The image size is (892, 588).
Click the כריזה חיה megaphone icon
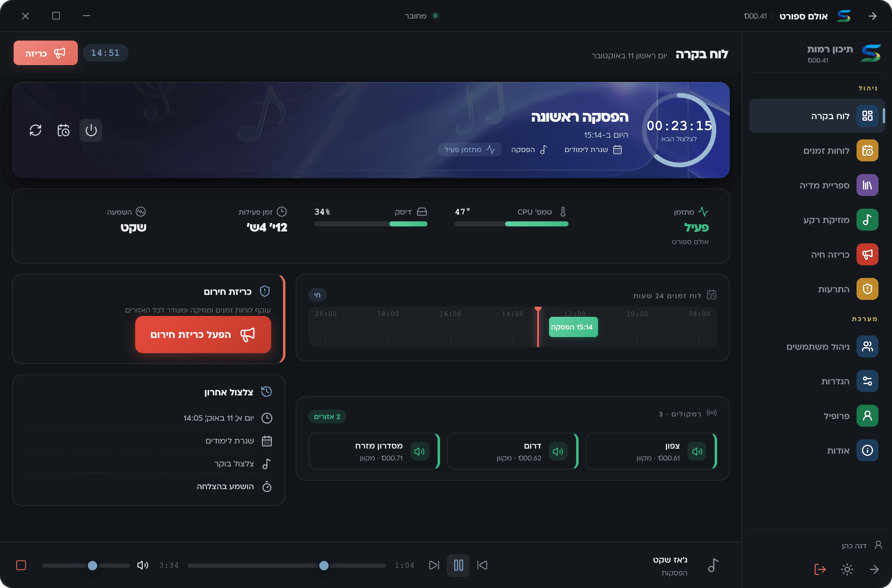[868, 254]
